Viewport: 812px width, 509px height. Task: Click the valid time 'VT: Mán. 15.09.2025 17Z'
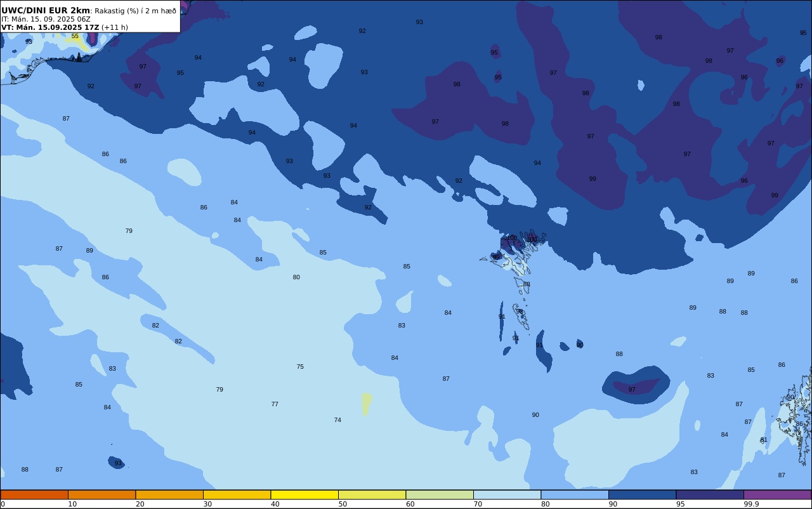(50, 27)
